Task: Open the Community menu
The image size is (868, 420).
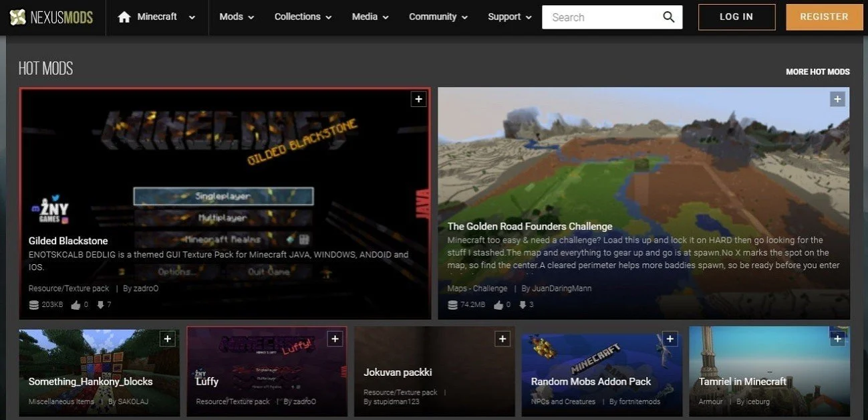Action: tap(438, 17)
